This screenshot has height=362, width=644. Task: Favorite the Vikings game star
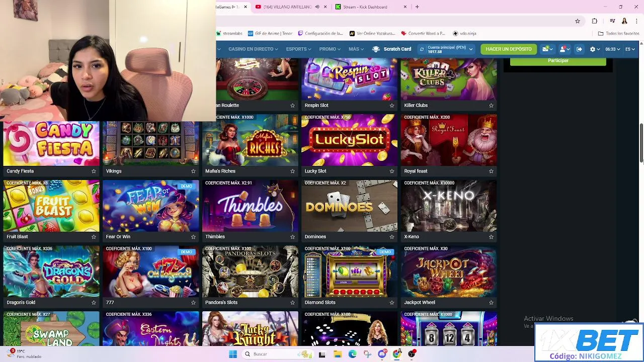tap(193, 171)
